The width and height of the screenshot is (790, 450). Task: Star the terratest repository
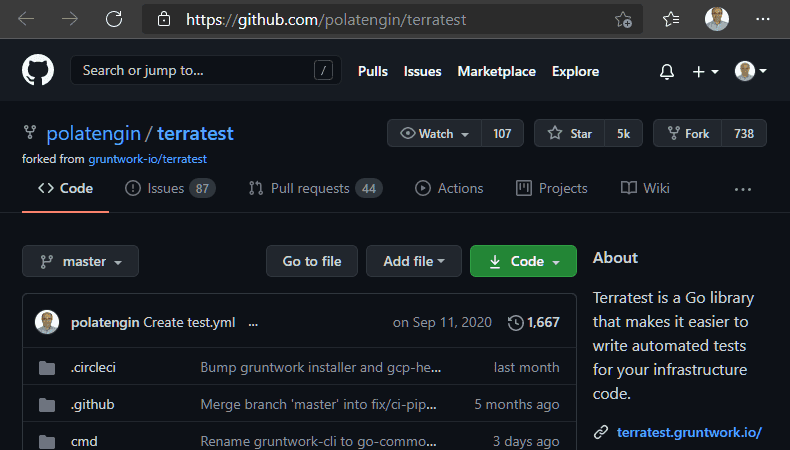(570, 134)
